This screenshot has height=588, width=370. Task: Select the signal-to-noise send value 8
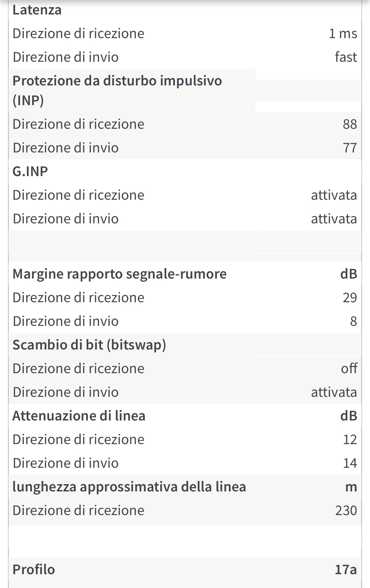(353, 321)
